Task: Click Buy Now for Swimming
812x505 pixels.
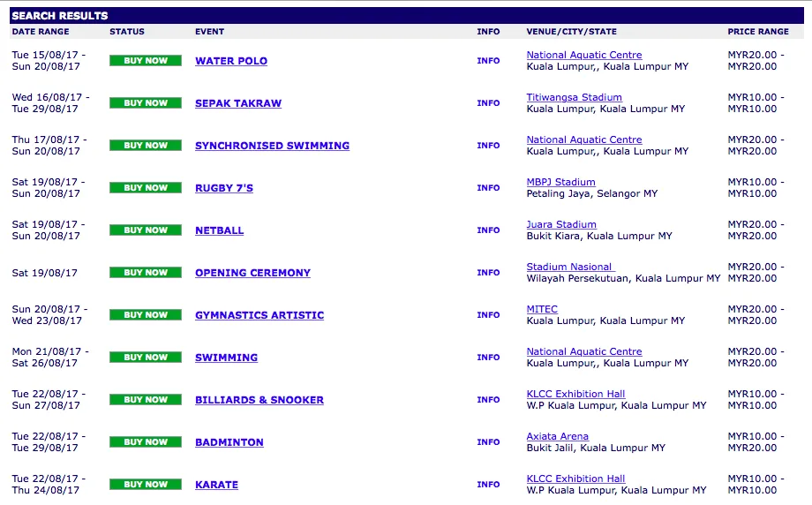Action: 145,358
